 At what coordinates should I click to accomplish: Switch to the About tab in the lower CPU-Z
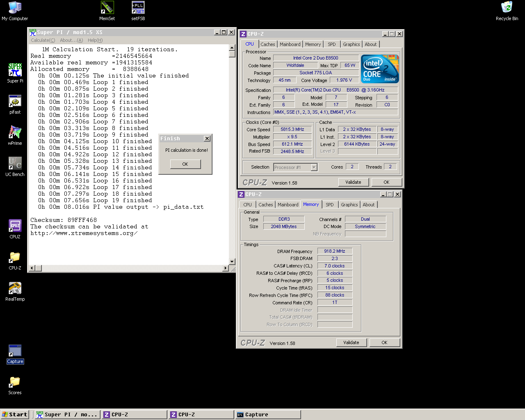(x=369, y=205)
